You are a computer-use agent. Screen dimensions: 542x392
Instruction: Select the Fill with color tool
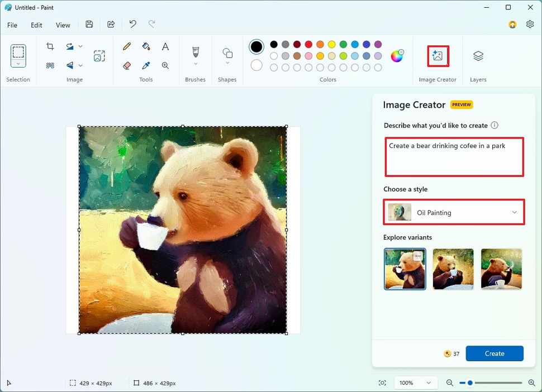146,46
